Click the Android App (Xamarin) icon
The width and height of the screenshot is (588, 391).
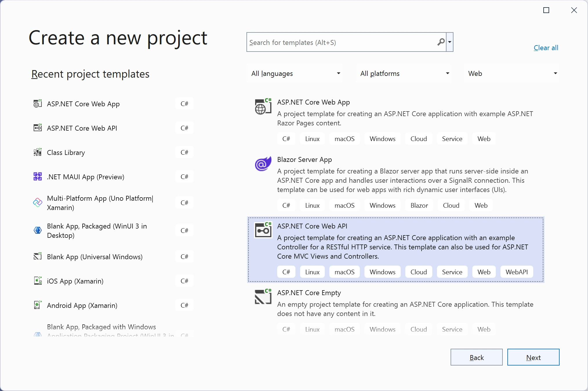click(x=38, y=305)
